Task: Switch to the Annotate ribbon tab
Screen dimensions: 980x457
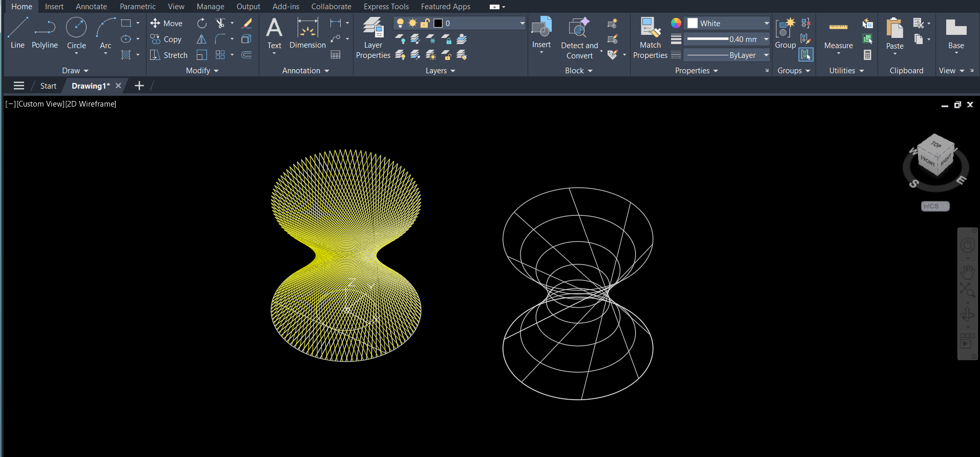Action: click(91, 7)
